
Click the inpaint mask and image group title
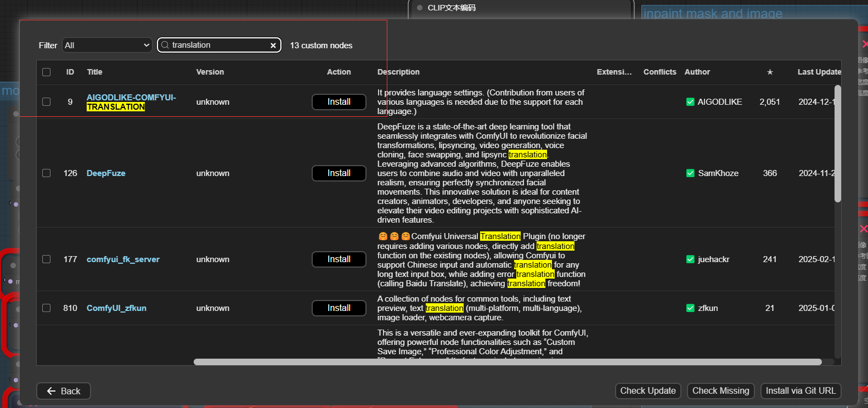713,14
